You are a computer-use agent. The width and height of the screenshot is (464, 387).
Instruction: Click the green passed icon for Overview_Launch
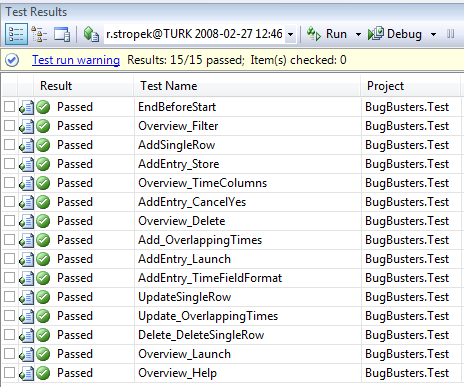[43, 354]
